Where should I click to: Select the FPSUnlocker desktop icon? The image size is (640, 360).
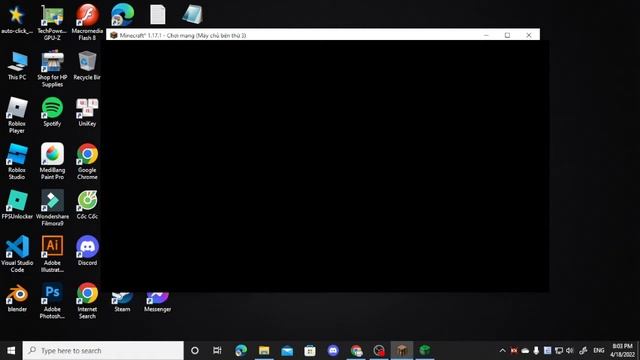(x=17, y=204)
